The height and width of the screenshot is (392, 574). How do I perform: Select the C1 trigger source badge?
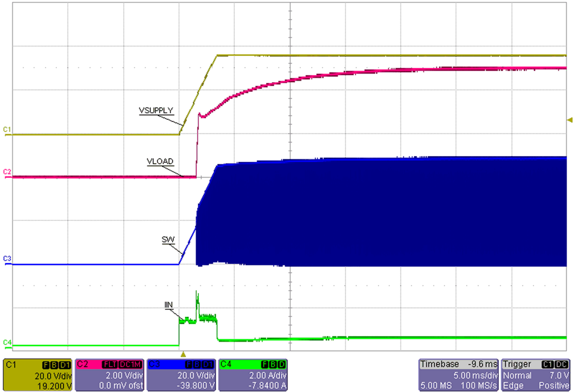[547, 364]
